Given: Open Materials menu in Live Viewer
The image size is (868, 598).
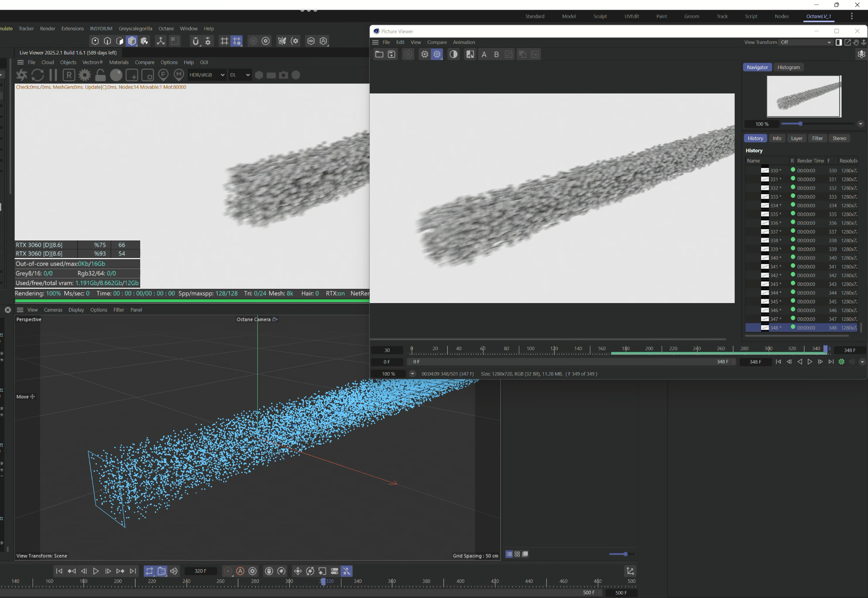Looking at the screenshot, I should pyautogui.click(x=119, y=63).
